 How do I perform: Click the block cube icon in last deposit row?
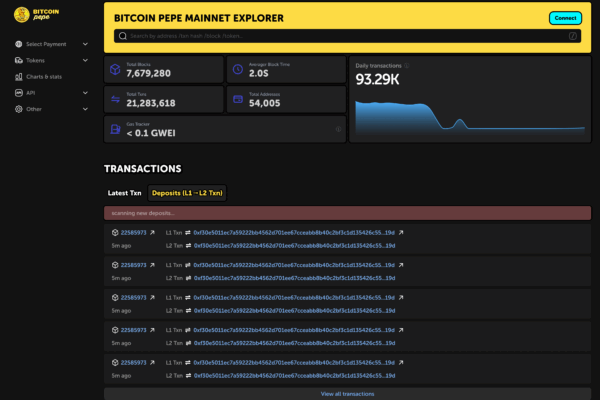coord(115,362)
